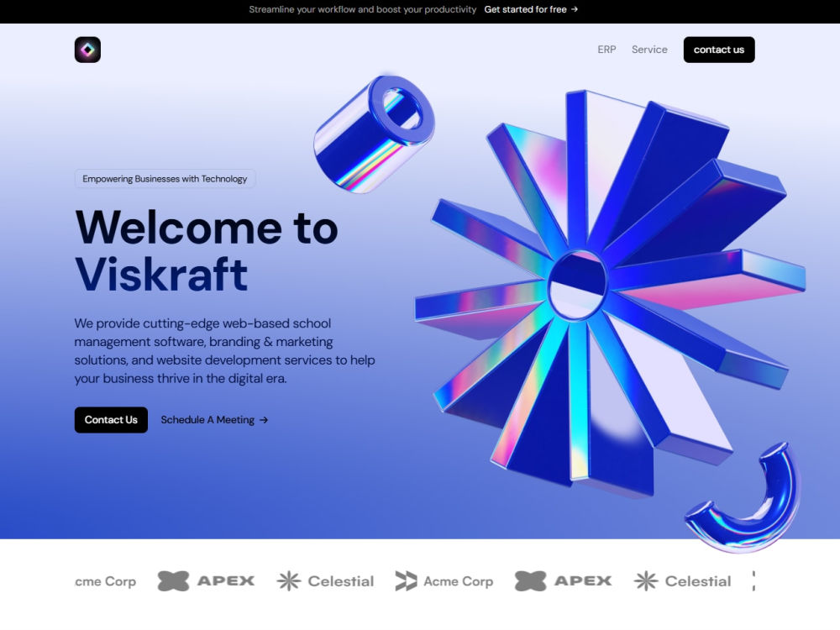Click the full 'Acme Corp' brand name text
This screenshot has height=630, width=840.
458,582
